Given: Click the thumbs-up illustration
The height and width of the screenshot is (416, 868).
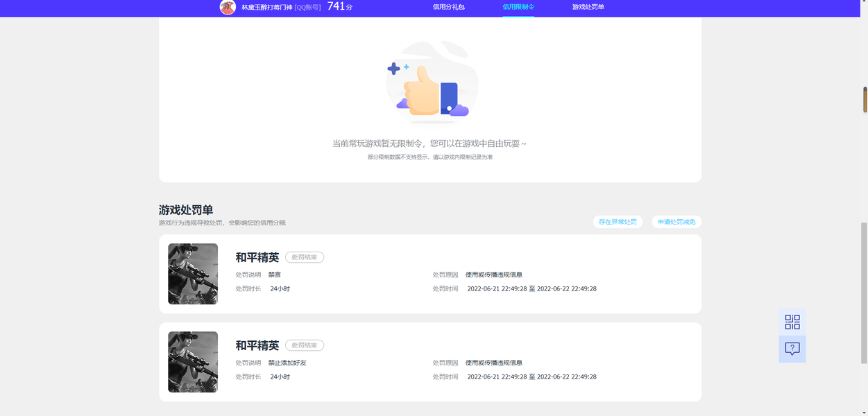Looking at the screenshot, I should click(430, 83).
